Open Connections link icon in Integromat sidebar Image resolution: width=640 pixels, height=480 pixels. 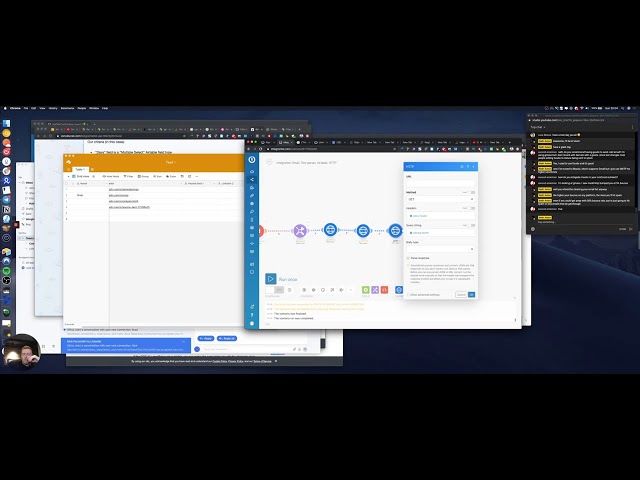(252, 196)
